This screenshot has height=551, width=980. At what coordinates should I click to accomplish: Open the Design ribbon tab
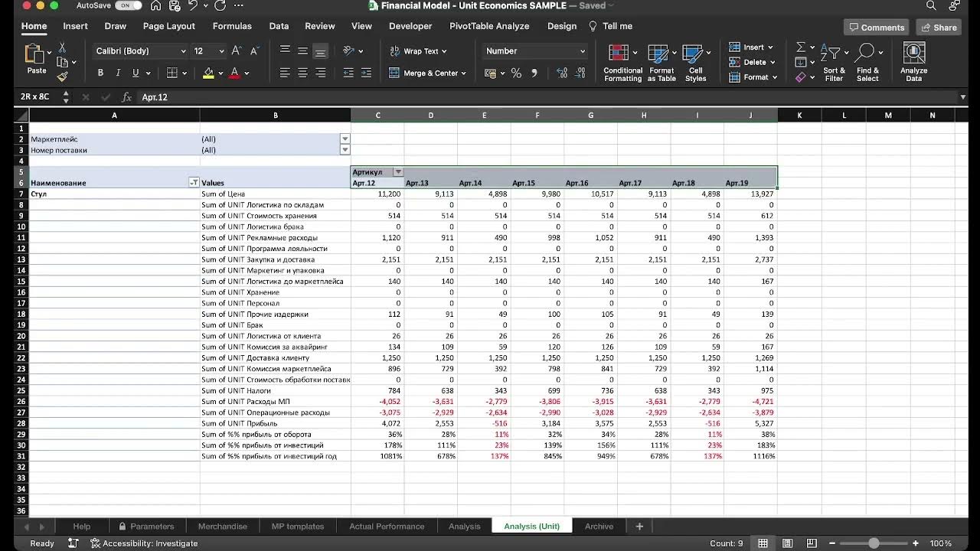[562, 26]
